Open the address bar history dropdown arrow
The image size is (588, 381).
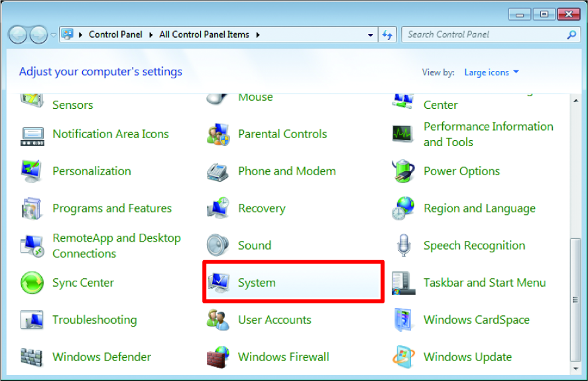tap(371, 35)
